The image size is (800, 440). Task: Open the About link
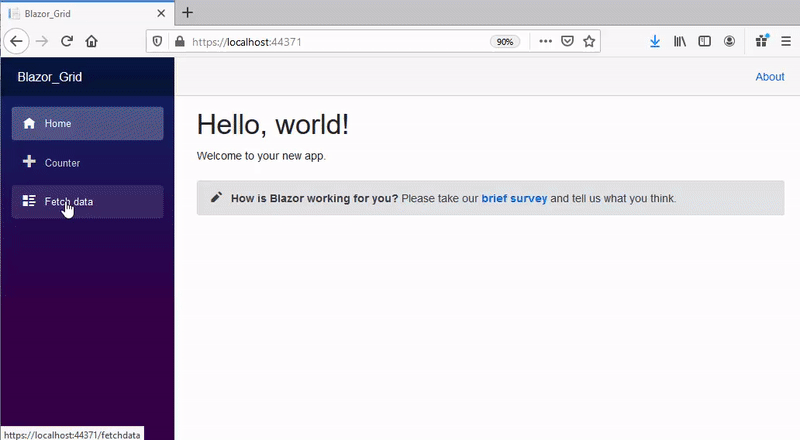tap(770, 77)
